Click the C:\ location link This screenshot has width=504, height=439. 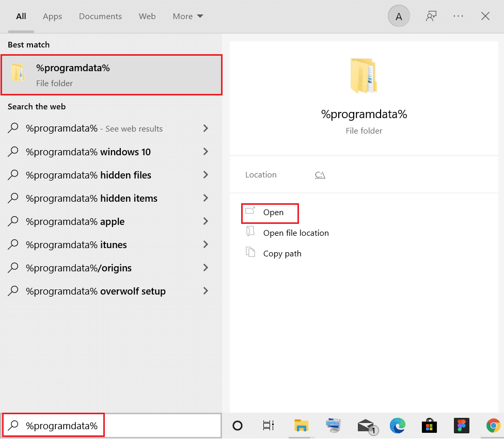click(320, 175)
